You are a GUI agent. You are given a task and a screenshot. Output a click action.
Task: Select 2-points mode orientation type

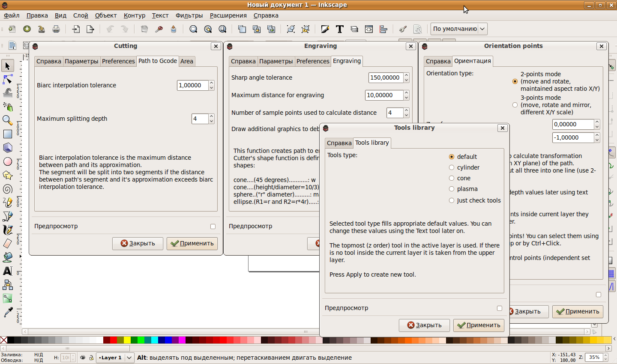pyautogui.click(x=515, y=81)
